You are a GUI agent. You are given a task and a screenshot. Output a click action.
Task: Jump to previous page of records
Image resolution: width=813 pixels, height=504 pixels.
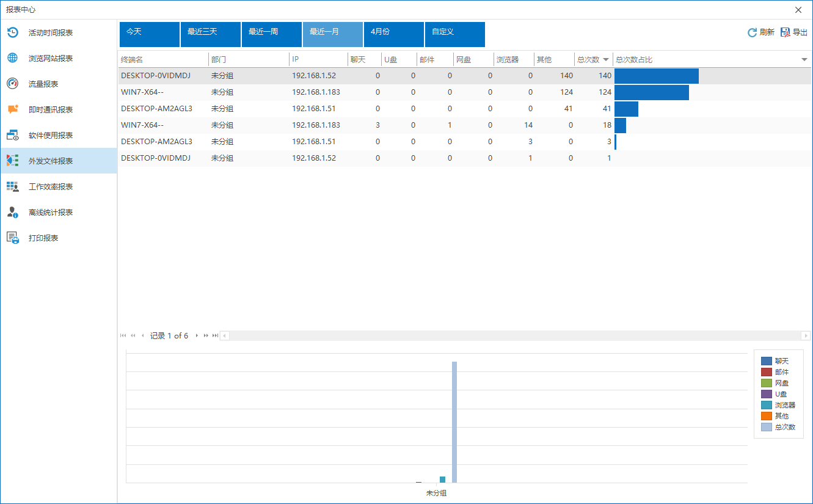pos(133,335)
